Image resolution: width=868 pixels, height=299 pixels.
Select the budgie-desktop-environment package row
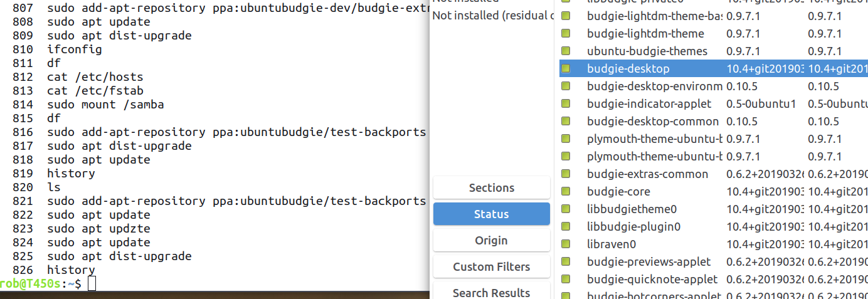click(714, 86)
